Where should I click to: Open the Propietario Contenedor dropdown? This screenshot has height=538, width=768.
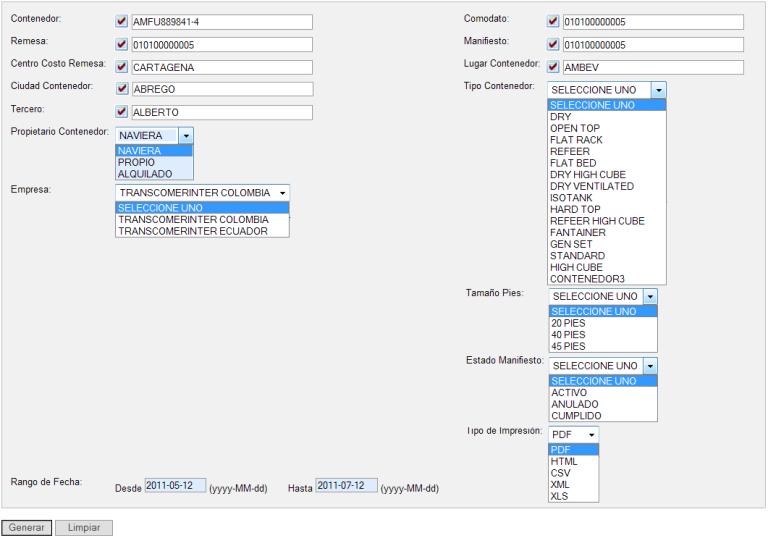(x=186, y=135)
